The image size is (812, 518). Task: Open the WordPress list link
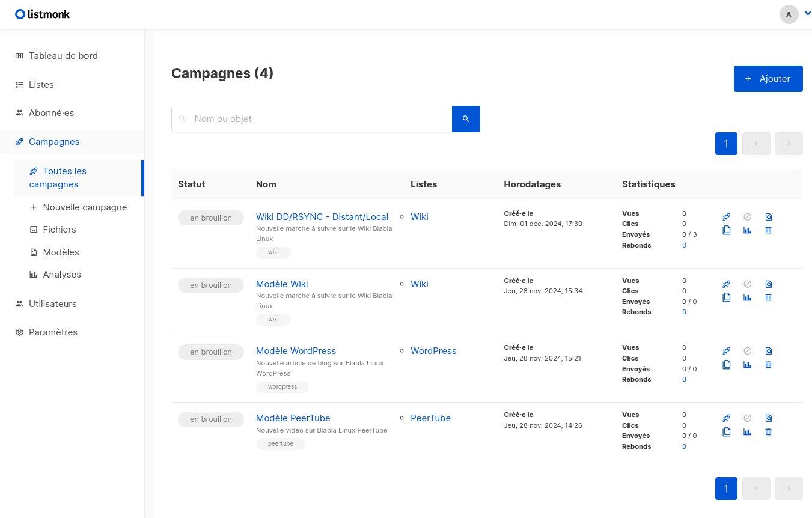[433, 351]
